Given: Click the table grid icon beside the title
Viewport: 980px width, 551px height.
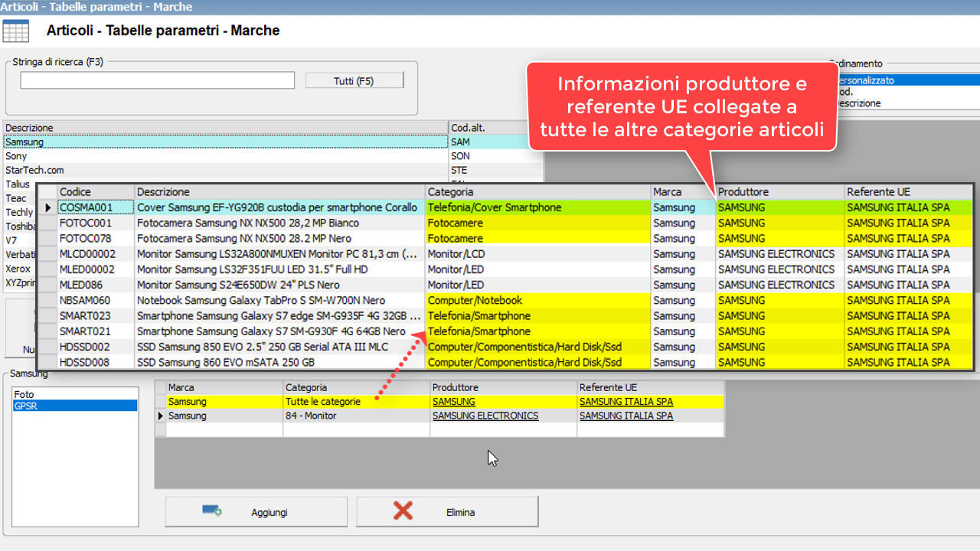Looking at the screenshot, I should click(16, 31).
